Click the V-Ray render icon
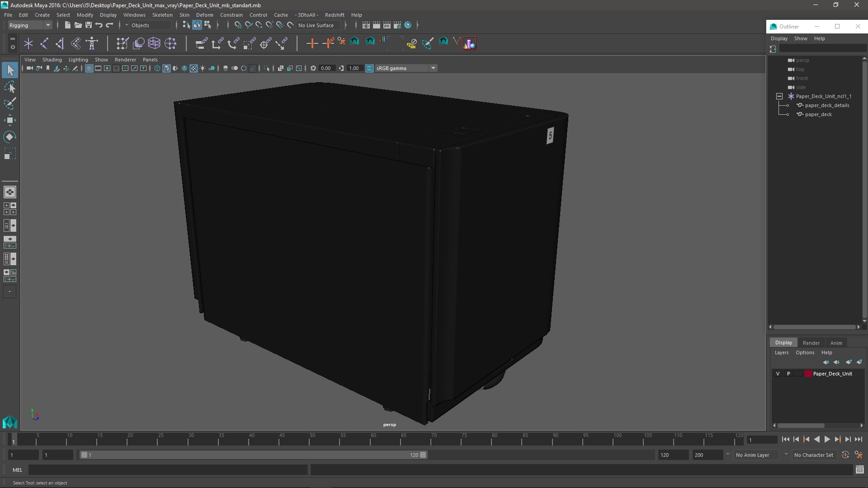The image size is (868, 488). pyautogui.click(x=470, y=43)
